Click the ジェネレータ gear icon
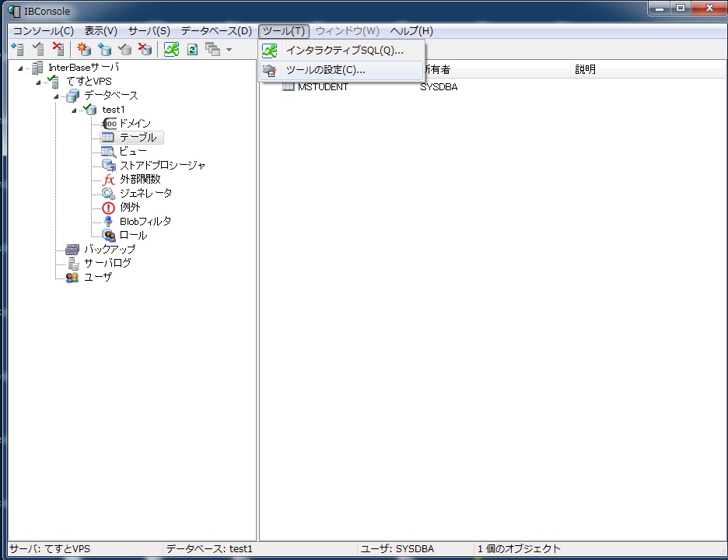This screenshot has height=560, width=728. (109, 193)
